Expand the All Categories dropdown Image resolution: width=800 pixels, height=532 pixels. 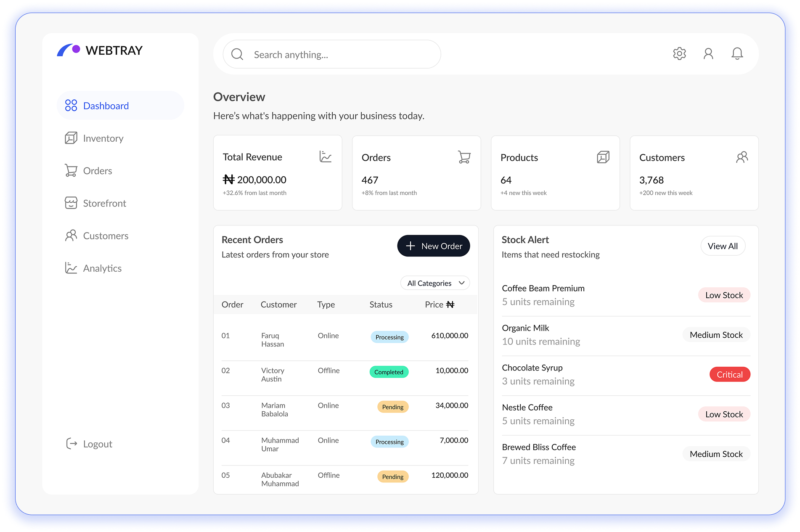[435, 283]
